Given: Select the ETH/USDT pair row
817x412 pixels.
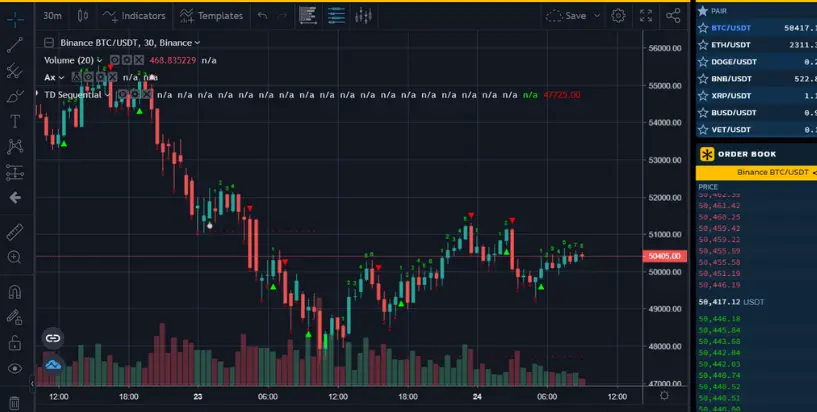Looking at the screenshot, I should [x=757, y=45].
